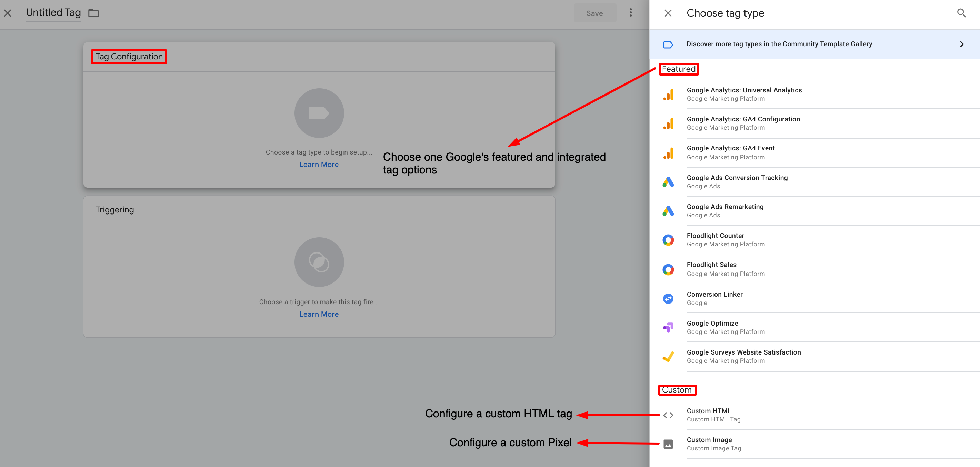Choose Google Ads Remarketing tag type
Screen dimensions: 980x467
pos(814,211)
